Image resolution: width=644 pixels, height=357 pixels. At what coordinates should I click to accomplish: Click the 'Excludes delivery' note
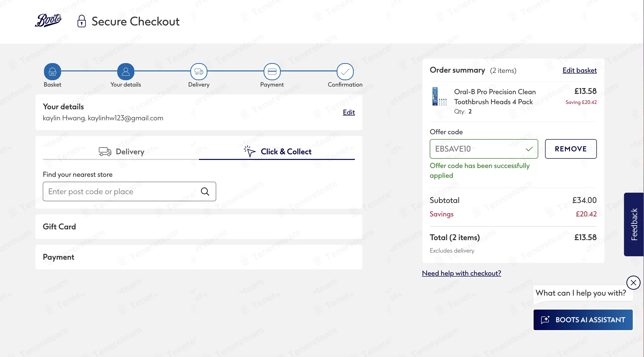pos(452,250)
